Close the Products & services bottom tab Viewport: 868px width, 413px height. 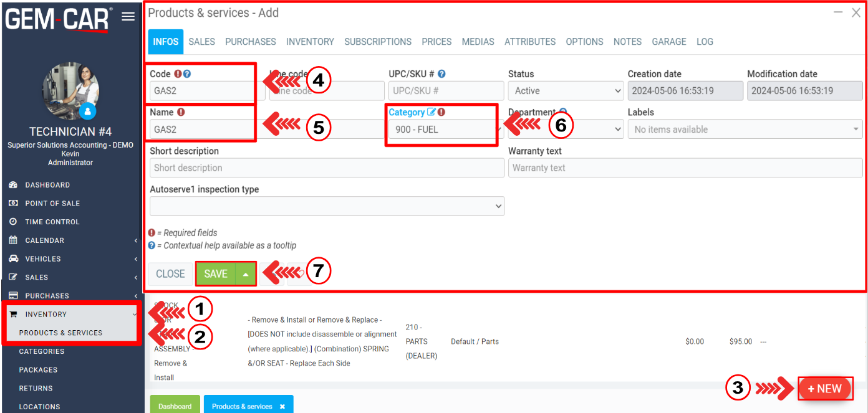tap(282, 406)
